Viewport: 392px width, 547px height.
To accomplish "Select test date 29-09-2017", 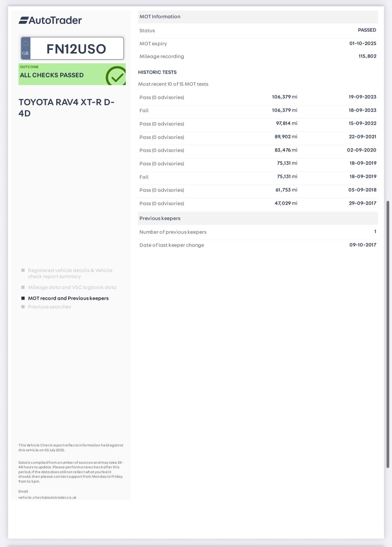I will pyautogui.click(x=363, y=203).
